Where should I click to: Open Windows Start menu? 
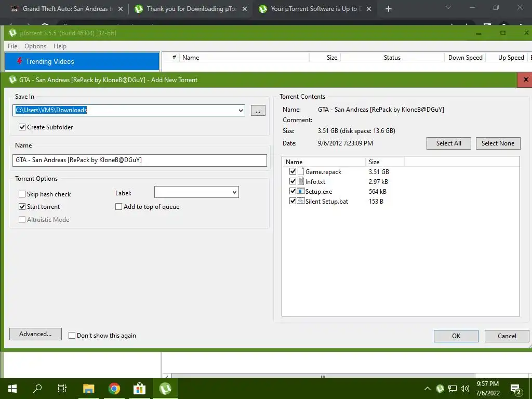12,389
